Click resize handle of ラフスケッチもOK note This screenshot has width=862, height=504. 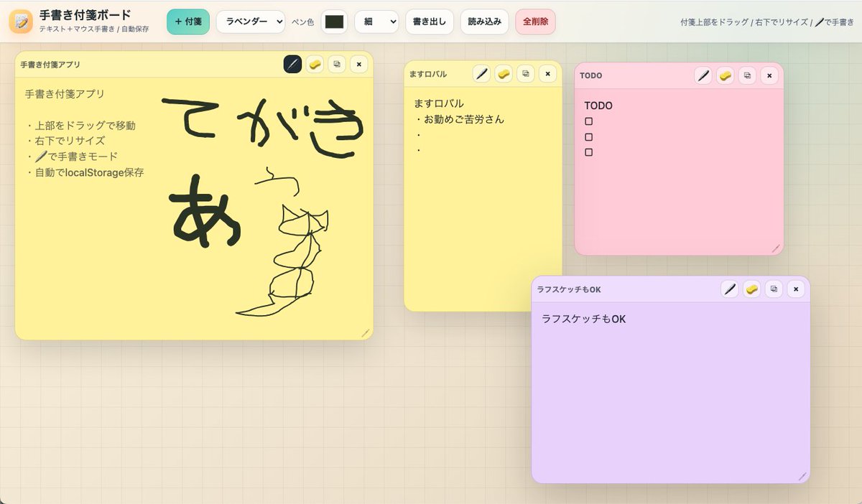[x=802, y=476]
